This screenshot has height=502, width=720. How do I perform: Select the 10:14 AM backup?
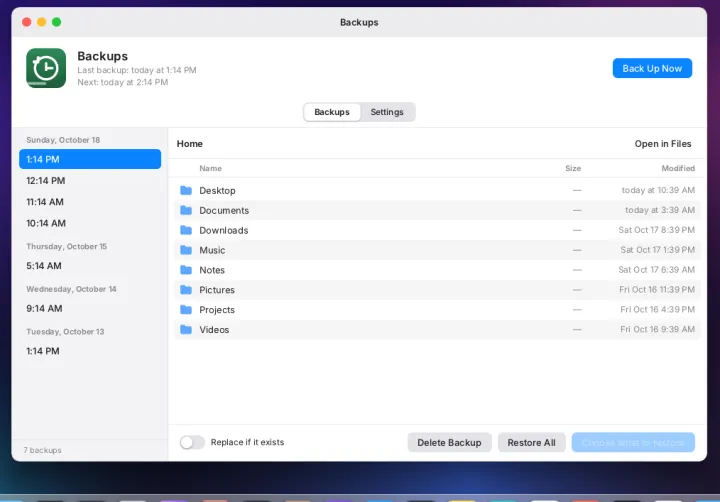pyautogui.click(x=90, y=223)
